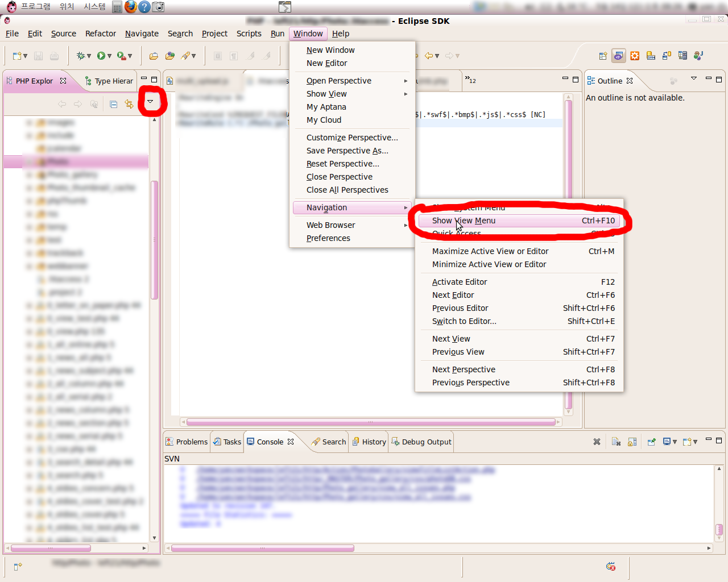Open the Help menu
Screen dimensions: 728x582
[341, 34]
